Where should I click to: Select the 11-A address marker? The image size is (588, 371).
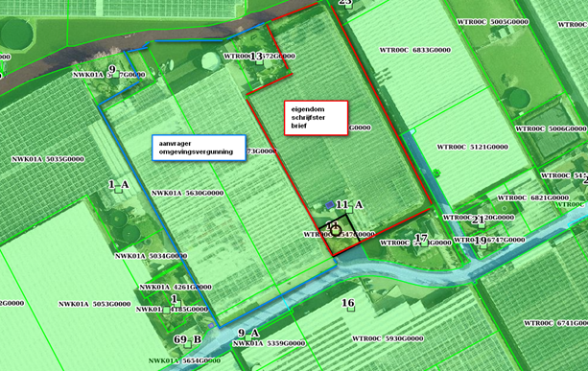(349, 210)
